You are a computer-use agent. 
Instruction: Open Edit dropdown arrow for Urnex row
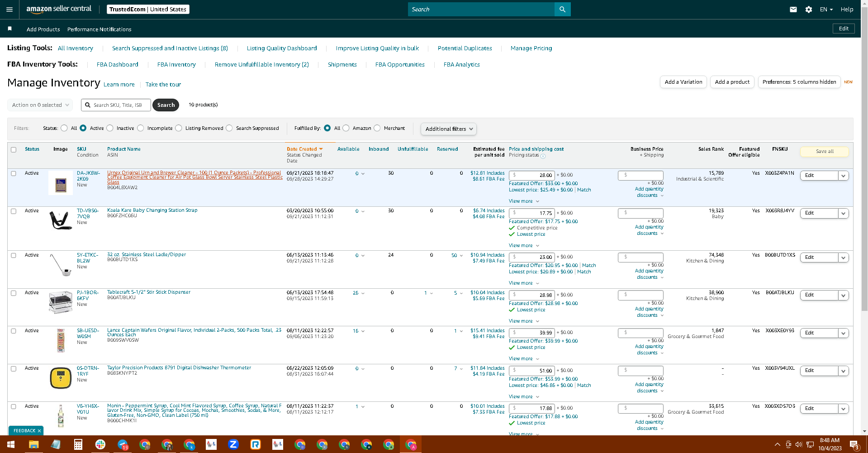click(843, 176)
